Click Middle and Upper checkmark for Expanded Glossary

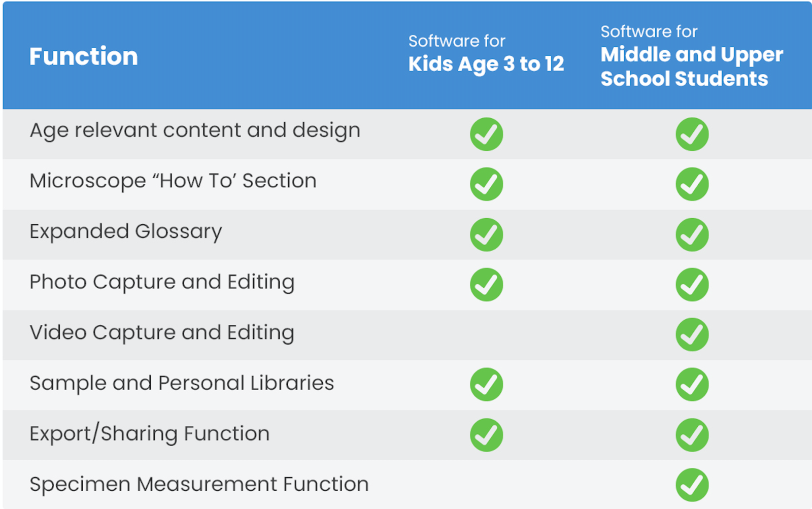pyautogui.click(x=692, y=234)
